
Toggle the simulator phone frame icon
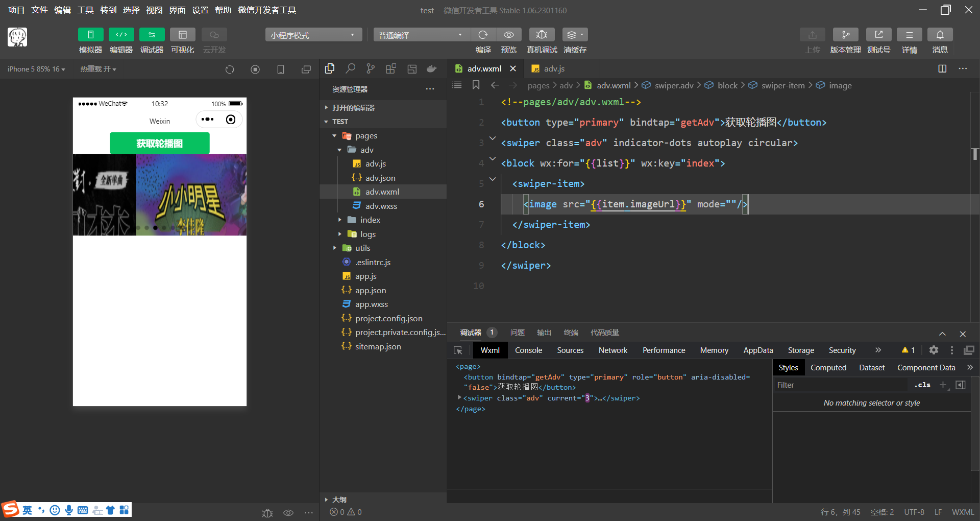pos(281,69)
